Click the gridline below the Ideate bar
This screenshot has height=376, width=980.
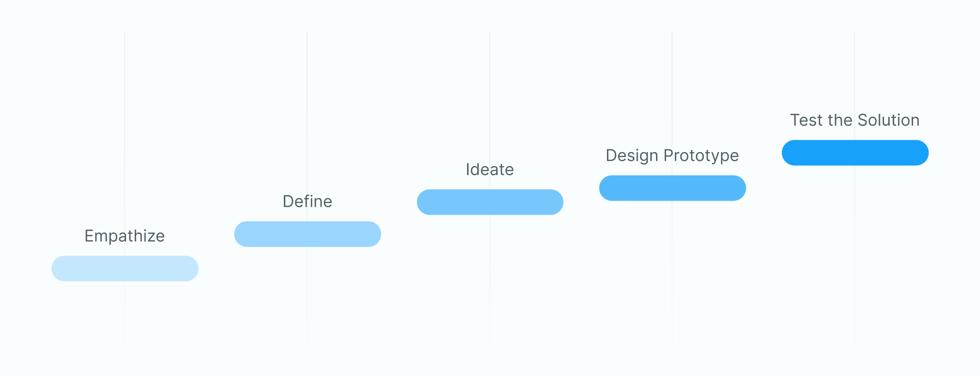489,280
